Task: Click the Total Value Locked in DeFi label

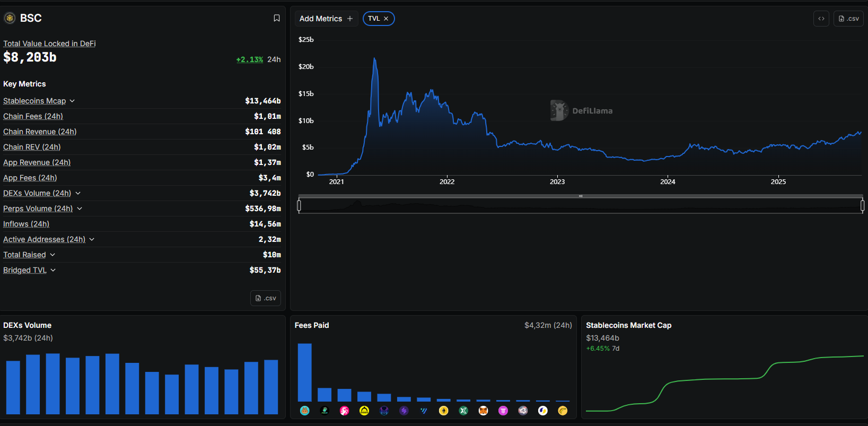Action: coord(49,44)
